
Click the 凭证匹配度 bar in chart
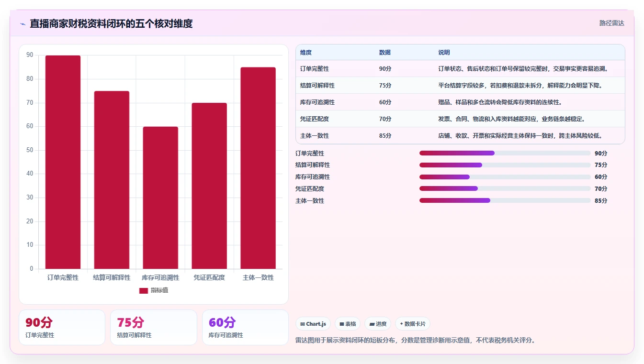click(x=209, y=186)
